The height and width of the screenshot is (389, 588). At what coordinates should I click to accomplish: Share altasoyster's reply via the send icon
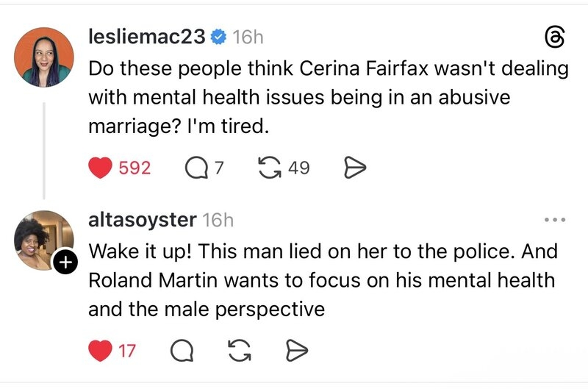coord(293,351)
